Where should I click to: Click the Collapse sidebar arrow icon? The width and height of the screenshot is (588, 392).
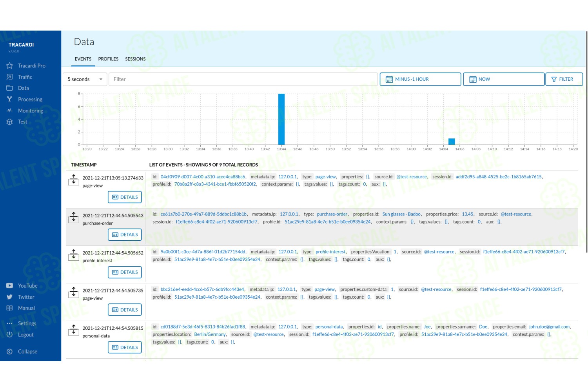point(10,352)
